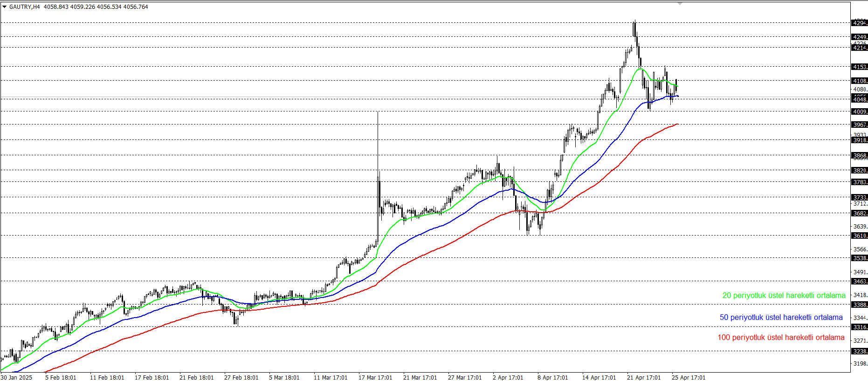
Task: Click the 3238 price level label
Action: 860,352
